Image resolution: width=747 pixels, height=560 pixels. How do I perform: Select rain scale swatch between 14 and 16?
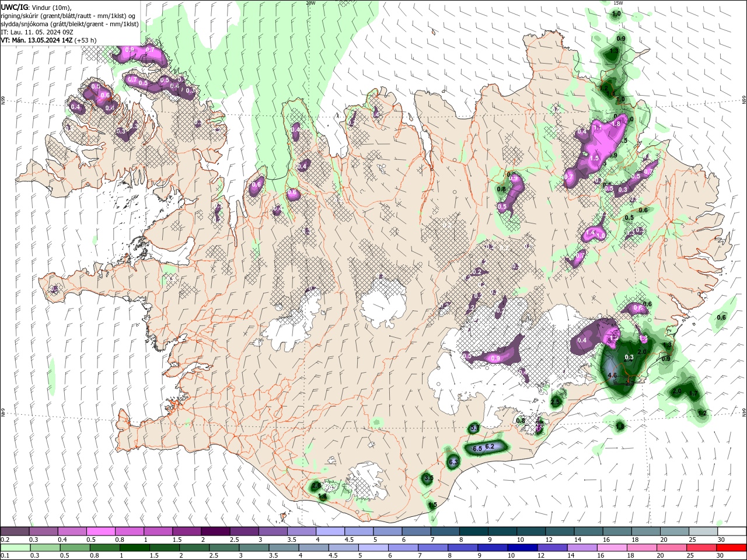[582, 547]
